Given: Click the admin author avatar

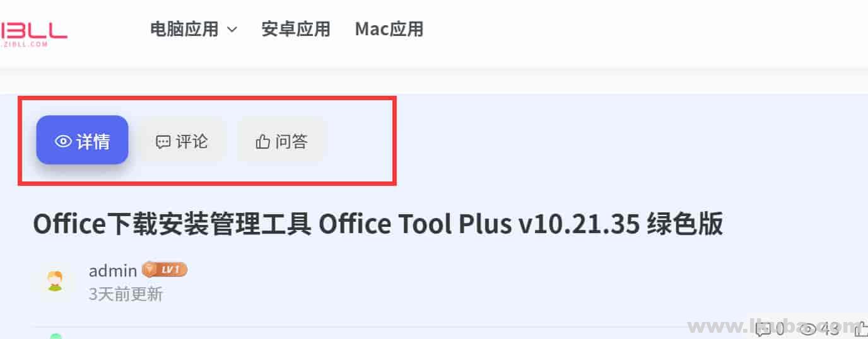Looking at the screenshot, I should (55, 281).
